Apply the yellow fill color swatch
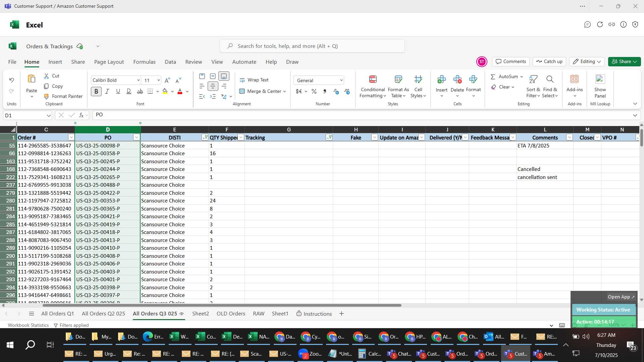 point(165,91)
